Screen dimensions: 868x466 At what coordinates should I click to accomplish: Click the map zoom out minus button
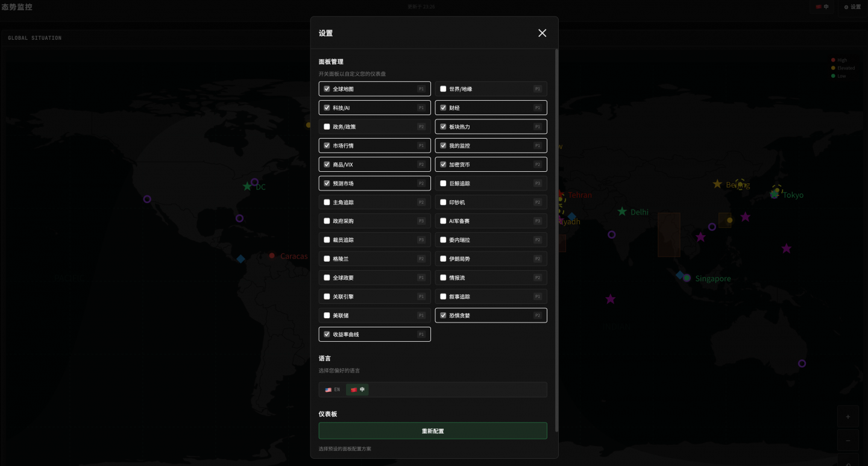coord(848,441)
